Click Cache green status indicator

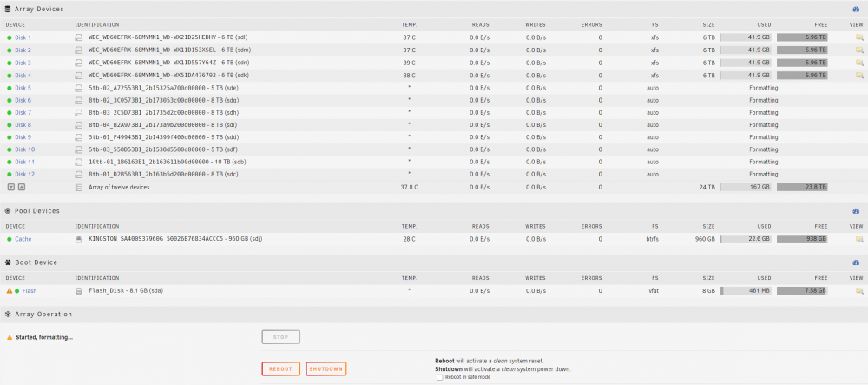click(x=10, y=239)
